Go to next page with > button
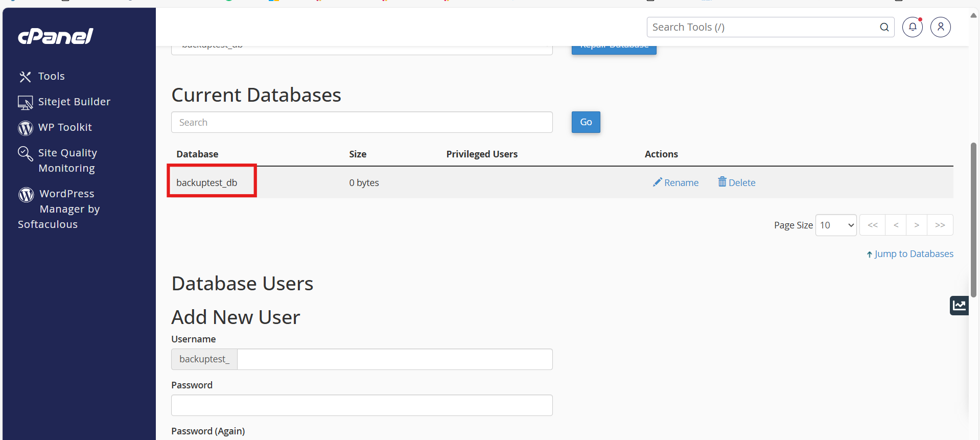 pos(917,225)
